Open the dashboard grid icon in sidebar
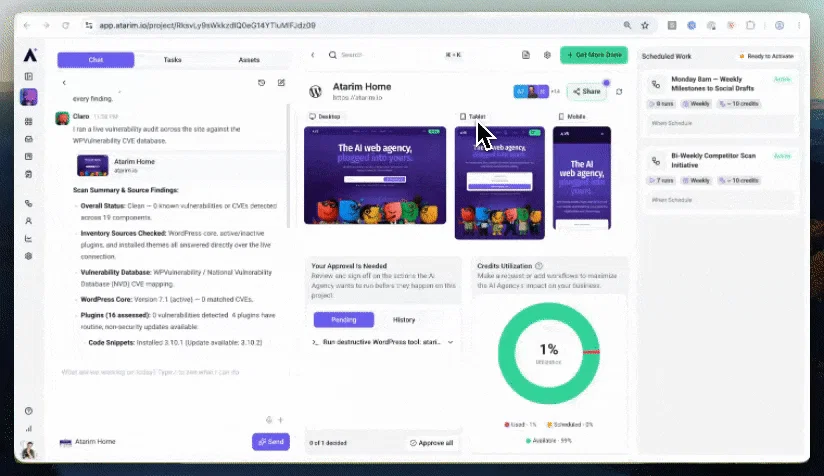The image size is (824, 476). (x=29, y=121)
